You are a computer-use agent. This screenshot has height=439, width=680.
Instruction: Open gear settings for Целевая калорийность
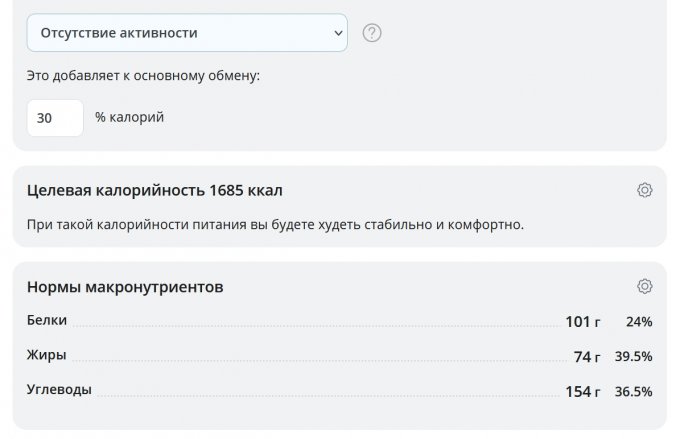click(x=645, y=190)
